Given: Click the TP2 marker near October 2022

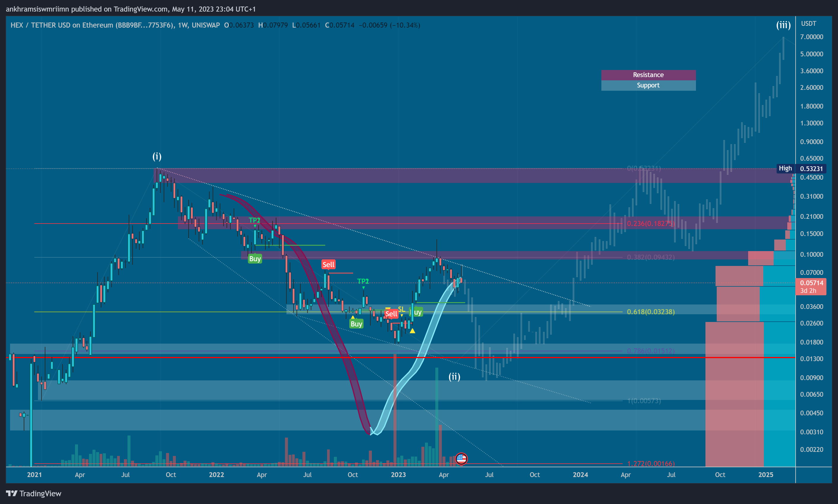Looking at the screenshot, I should 363,281.
